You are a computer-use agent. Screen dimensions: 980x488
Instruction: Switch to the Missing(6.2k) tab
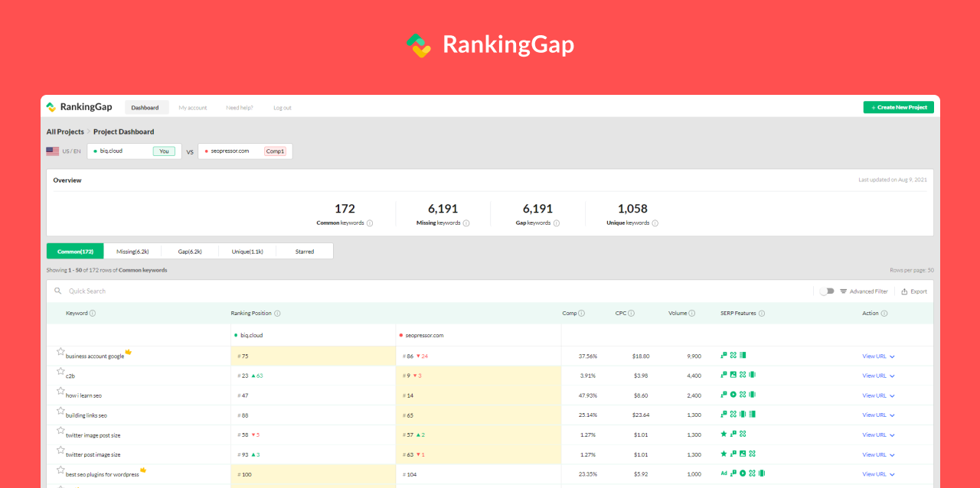(x=132, y=251)
